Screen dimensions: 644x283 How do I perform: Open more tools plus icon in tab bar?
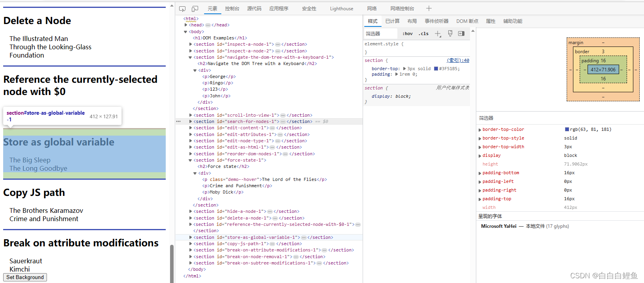(x=429, y=8)
